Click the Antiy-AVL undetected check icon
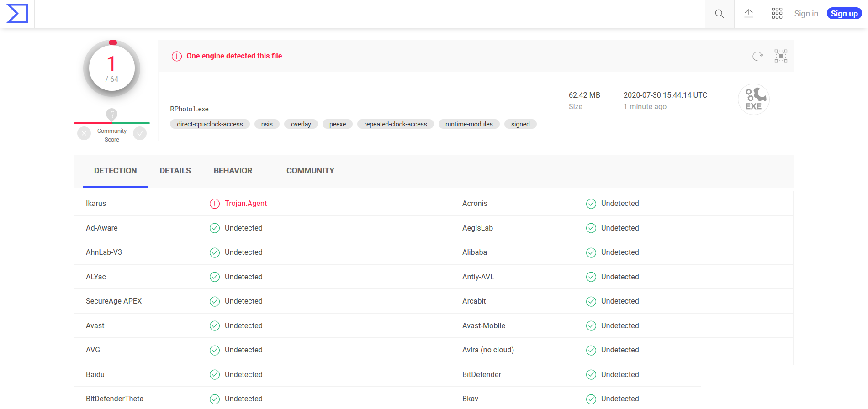 coord(591,277)
